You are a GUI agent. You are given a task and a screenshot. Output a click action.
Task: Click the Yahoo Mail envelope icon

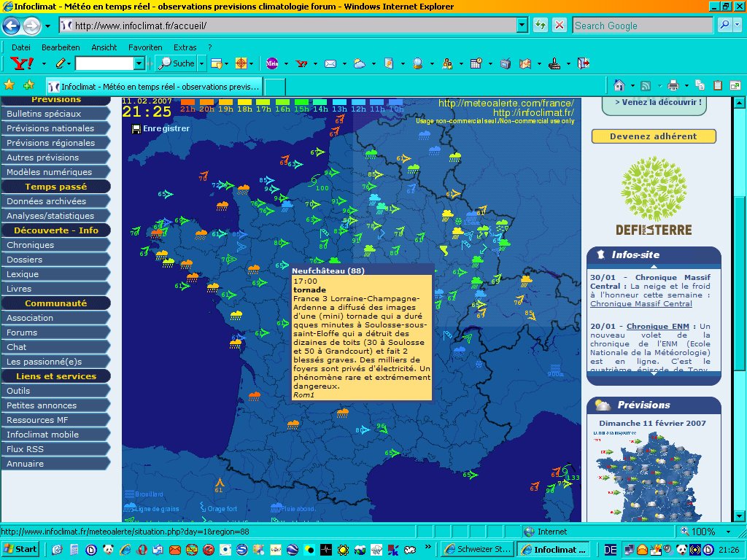pyautogui.click(x=330, y=63)
